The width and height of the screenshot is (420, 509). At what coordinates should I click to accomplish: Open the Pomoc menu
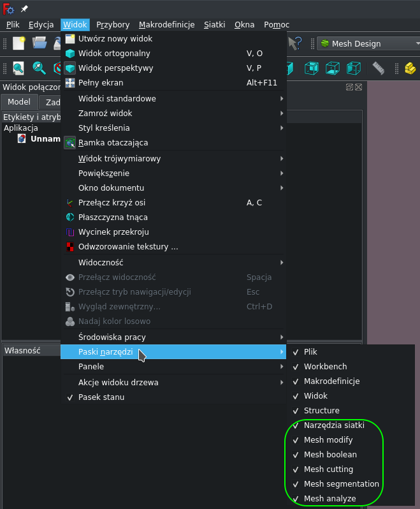click(277, 25)
